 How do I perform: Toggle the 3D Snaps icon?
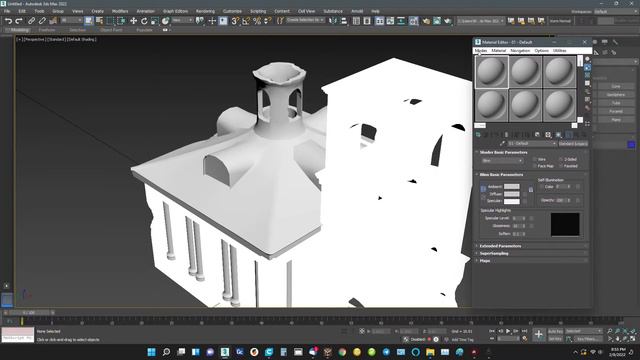click(x=235, y=21)
